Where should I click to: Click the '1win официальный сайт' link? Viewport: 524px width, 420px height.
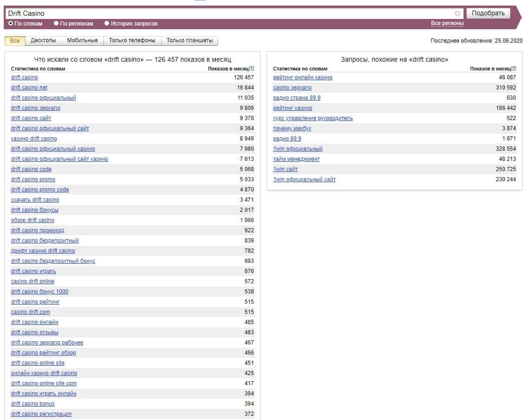click(x=304, y=179)
